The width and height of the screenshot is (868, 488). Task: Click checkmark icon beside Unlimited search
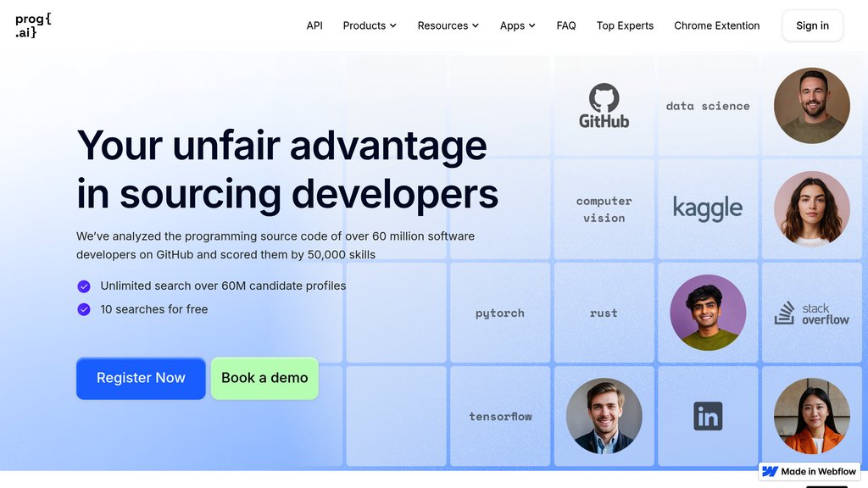(84, 286)
